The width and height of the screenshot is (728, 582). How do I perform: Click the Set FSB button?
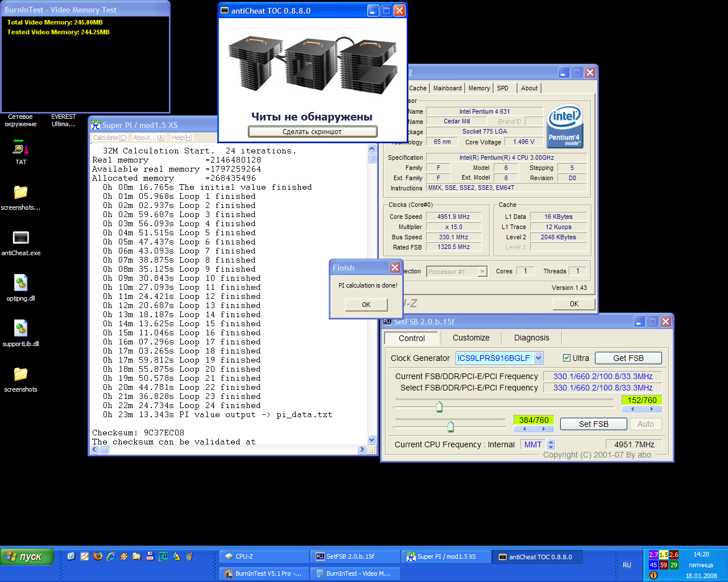click(x=594, y=424)
